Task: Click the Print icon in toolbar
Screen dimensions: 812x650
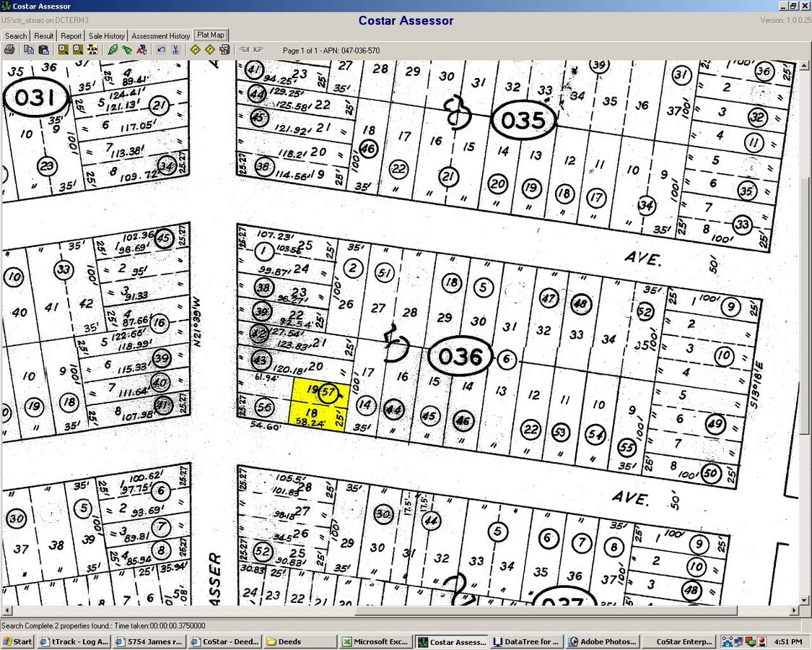Action: click(x=9, y=50)
